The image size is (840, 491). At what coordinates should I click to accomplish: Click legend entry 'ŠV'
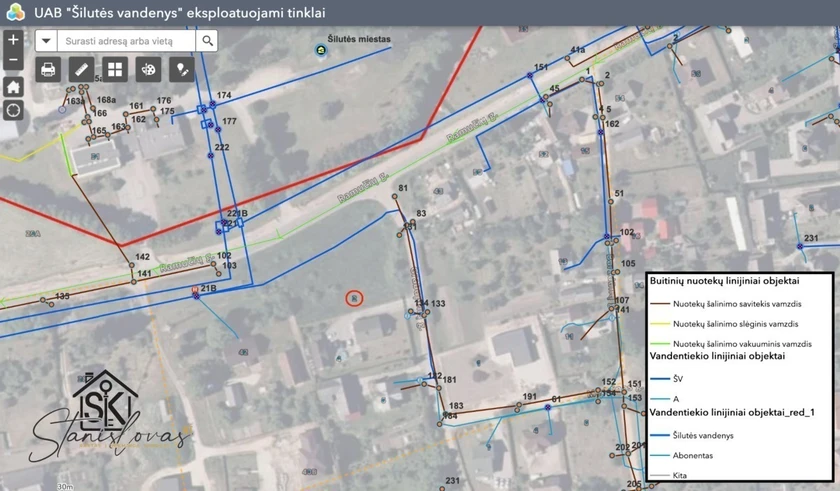tap(678, 379)
